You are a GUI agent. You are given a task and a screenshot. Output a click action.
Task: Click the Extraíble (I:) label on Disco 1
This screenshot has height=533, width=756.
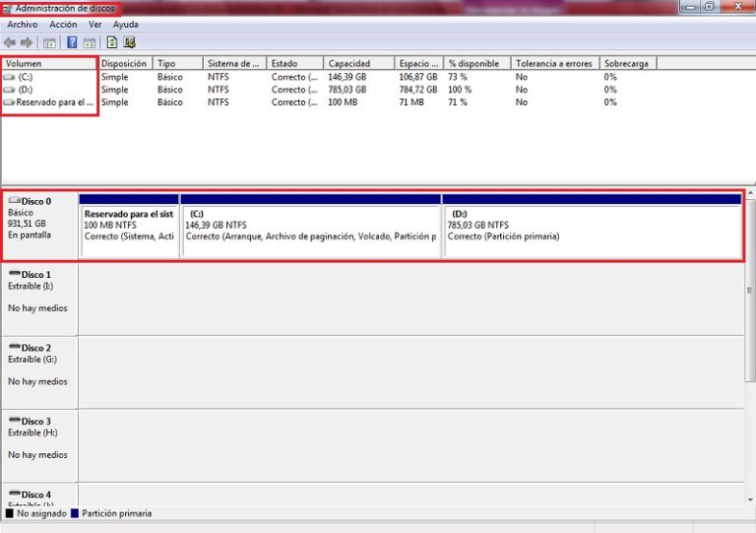click(31, 286)
